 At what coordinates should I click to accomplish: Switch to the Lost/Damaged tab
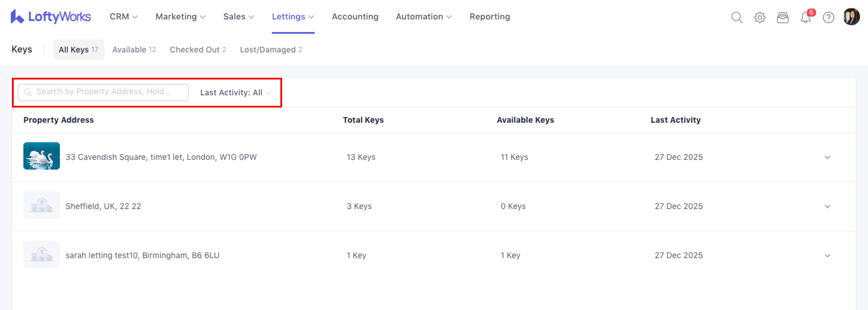pyautogui.click(x=271, y=49)
